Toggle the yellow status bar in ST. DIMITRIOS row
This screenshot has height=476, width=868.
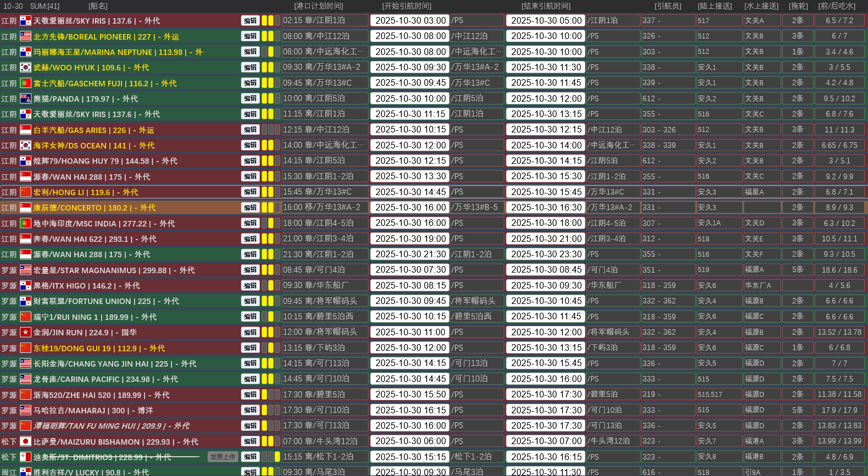277,457
